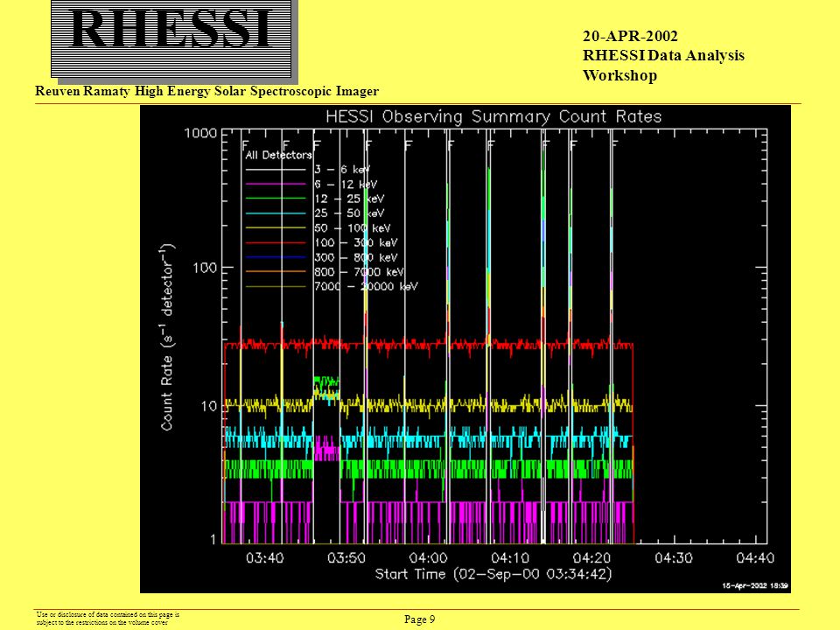Image resolution: width=840 pixels, height=630 pixels.
Task: Click the y-axis tick label '1000'
Action: click(x=201, y=133)
